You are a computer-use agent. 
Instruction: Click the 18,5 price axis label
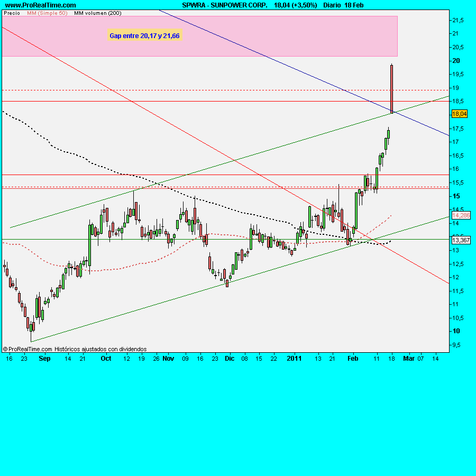tap(458, 101)
